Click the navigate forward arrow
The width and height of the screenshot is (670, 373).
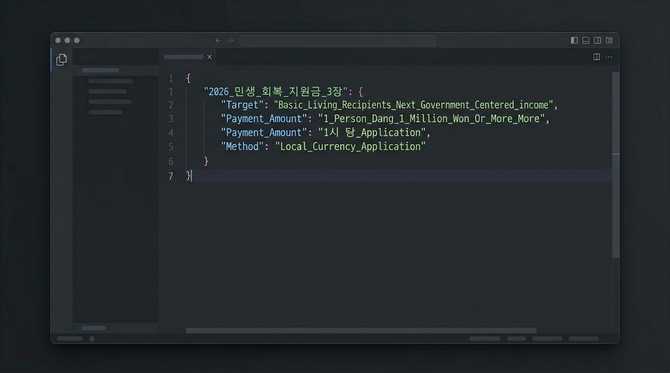click(231, 41)
